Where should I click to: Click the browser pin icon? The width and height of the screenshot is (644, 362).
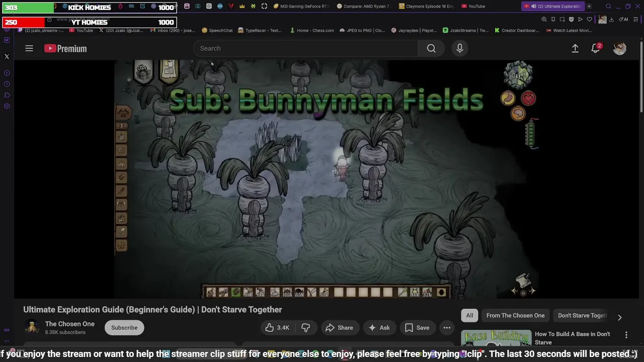(x=553, y=19)
